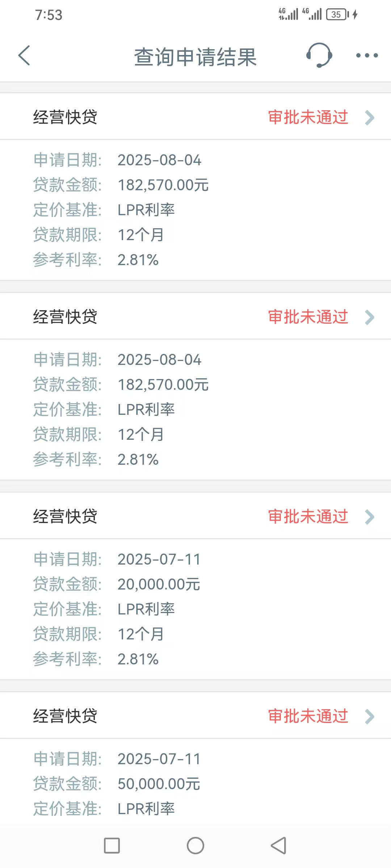Screen dimensions: 391x868
Task: Tap Android home circle button
Action: click(x=195, y=846)
